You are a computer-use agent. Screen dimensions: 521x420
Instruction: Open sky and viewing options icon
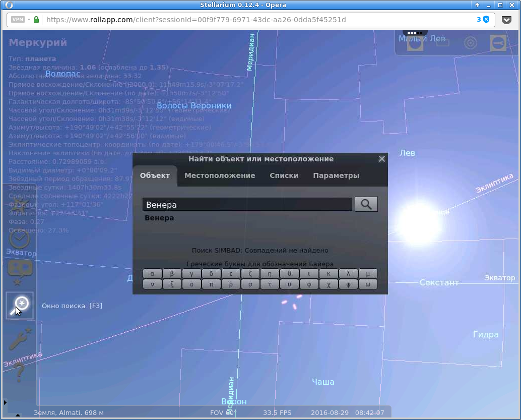[x=20, y=272]
